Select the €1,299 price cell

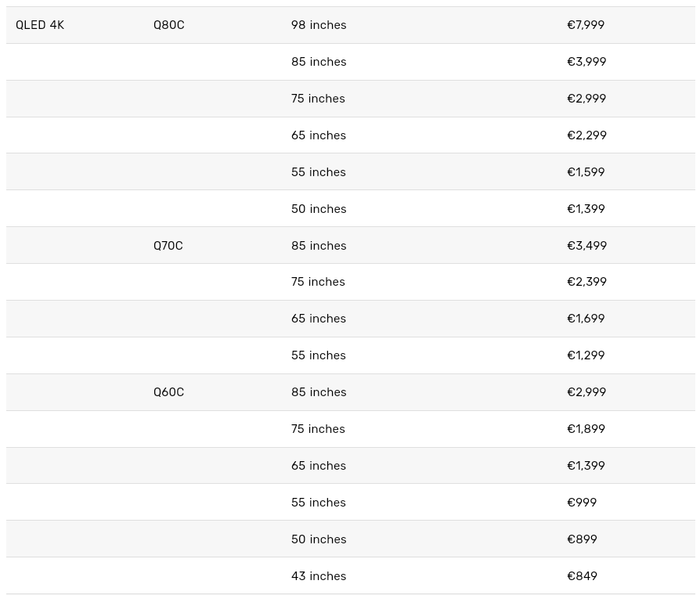586,355
